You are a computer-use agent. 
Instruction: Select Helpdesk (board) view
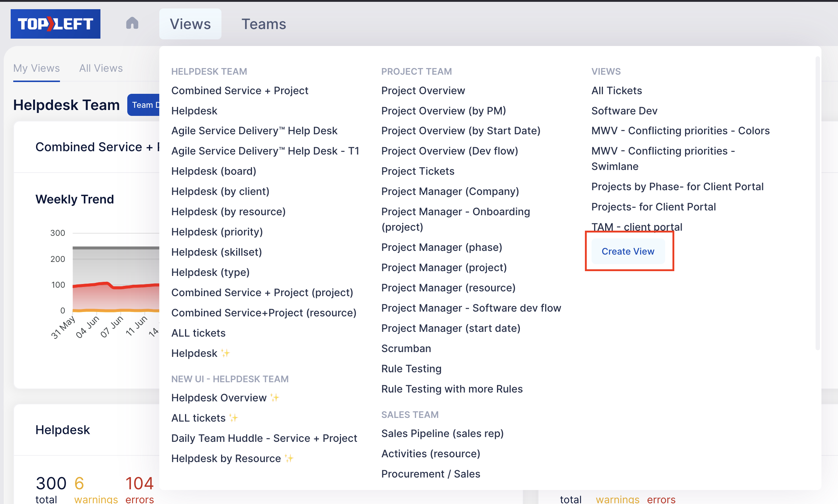(x=214, y=171)
